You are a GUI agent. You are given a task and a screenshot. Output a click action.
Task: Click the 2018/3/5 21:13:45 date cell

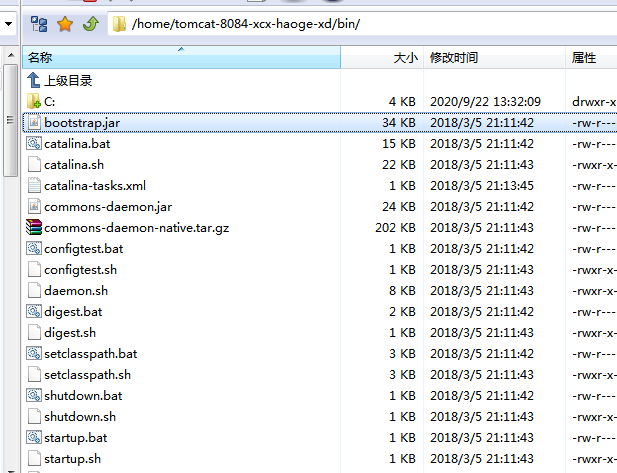click(482, 185)
